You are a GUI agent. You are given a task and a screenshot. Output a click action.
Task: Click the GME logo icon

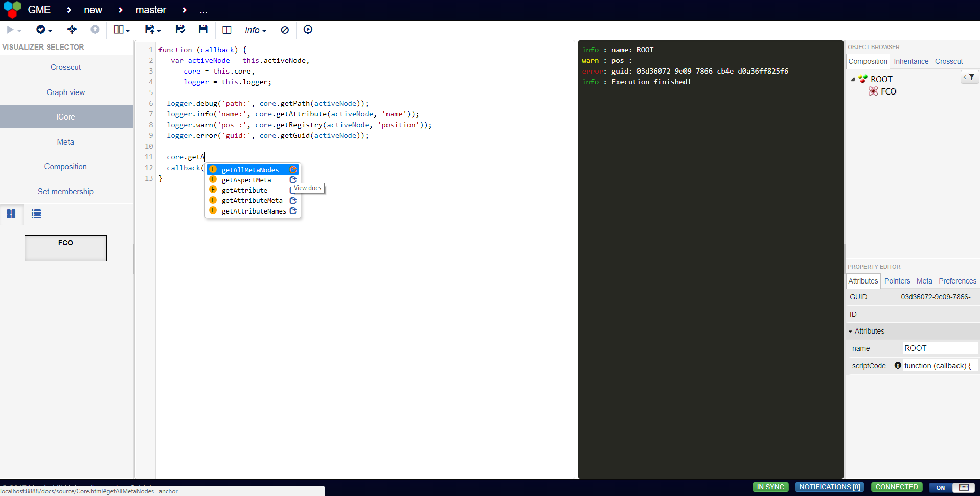pyautogui.click(x=12, y=9)
